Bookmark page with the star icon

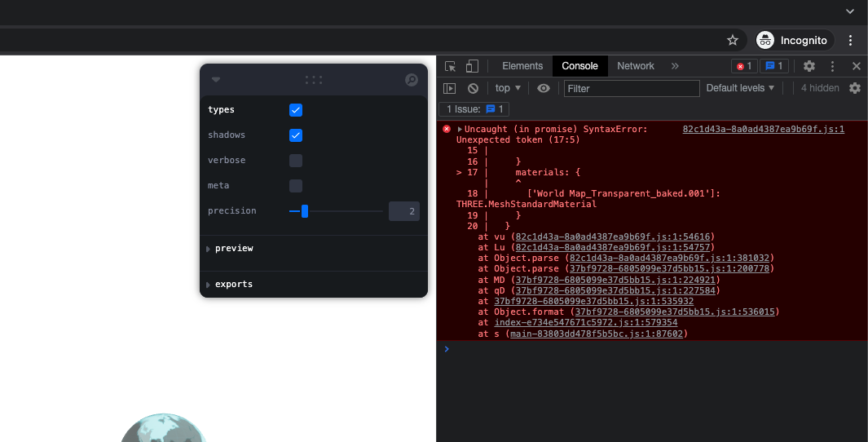(x=733, y=40)
